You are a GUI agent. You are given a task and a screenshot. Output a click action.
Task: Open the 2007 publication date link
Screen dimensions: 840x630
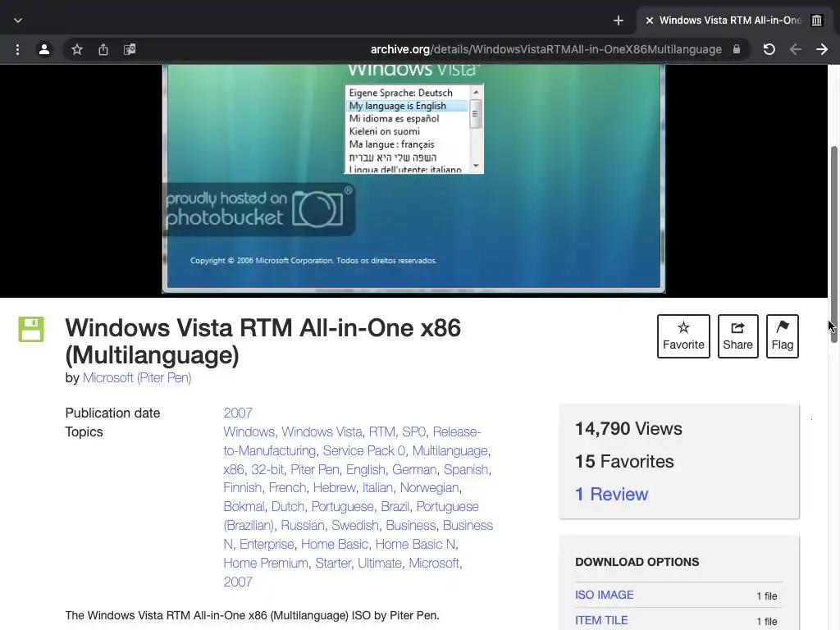pos(238,413)
